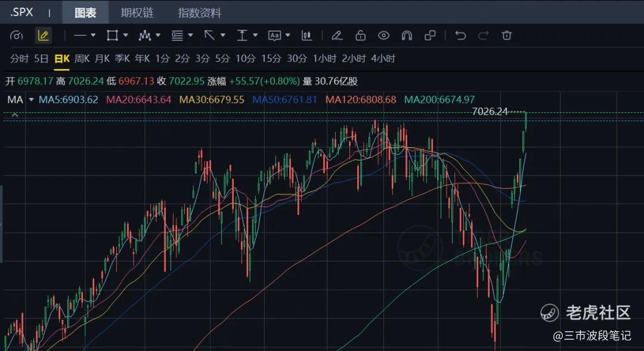Toggle drawings visibility eye icon

click(383, 36)
